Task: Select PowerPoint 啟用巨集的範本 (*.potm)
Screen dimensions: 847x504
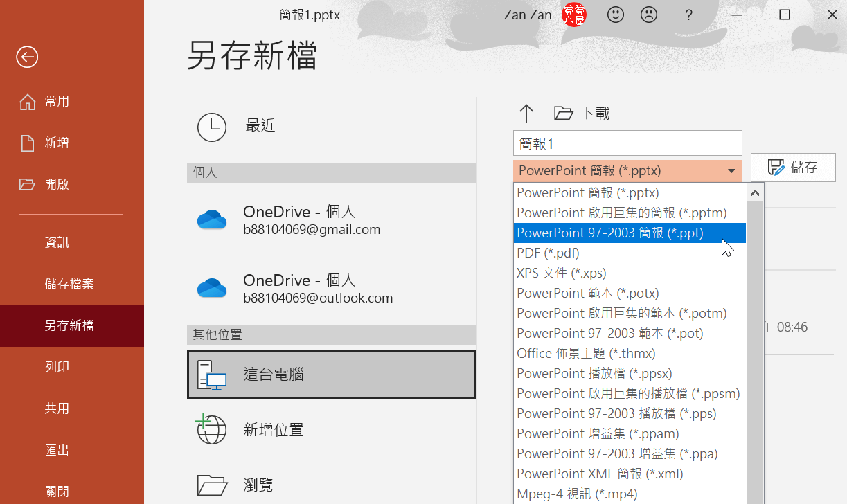Action: pyautogui.click(x=630, y=314)
